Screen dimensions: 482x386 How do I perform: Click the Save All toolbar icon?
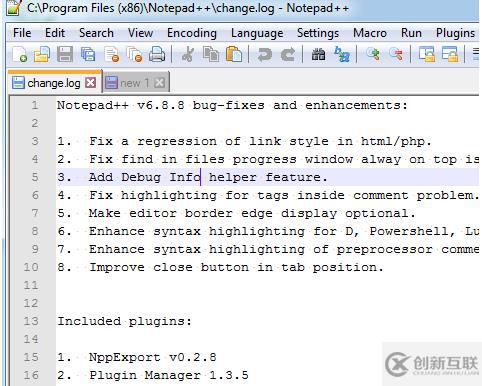[x=88, y=54]
